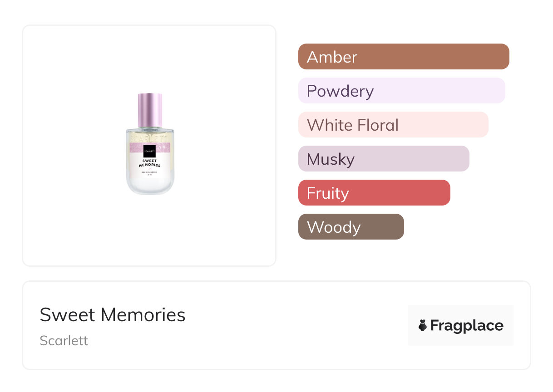The height and width of the screenshot is (392, 553).
Task: Click the pink cap of the perfume bottle
Action: point(150,108)
